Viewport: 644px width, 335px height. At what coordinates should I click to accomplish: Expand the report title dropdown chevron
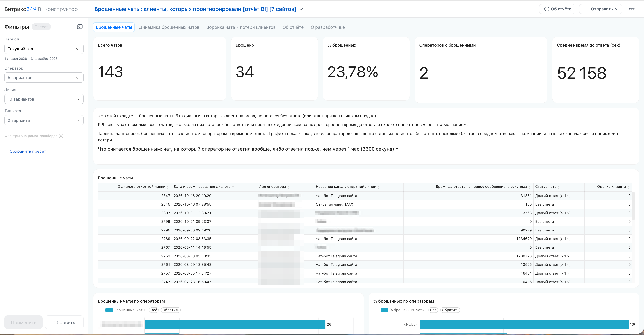pos(301,9)
